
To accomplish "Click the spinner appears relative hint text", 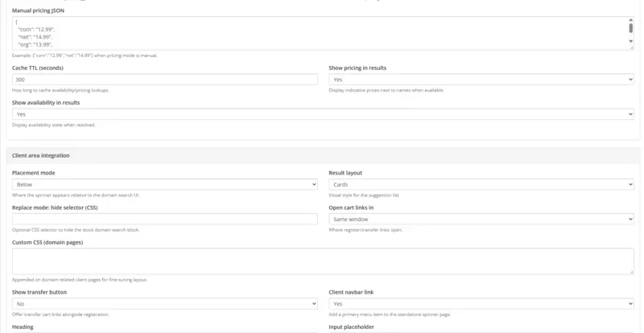I will click(76, 195).
